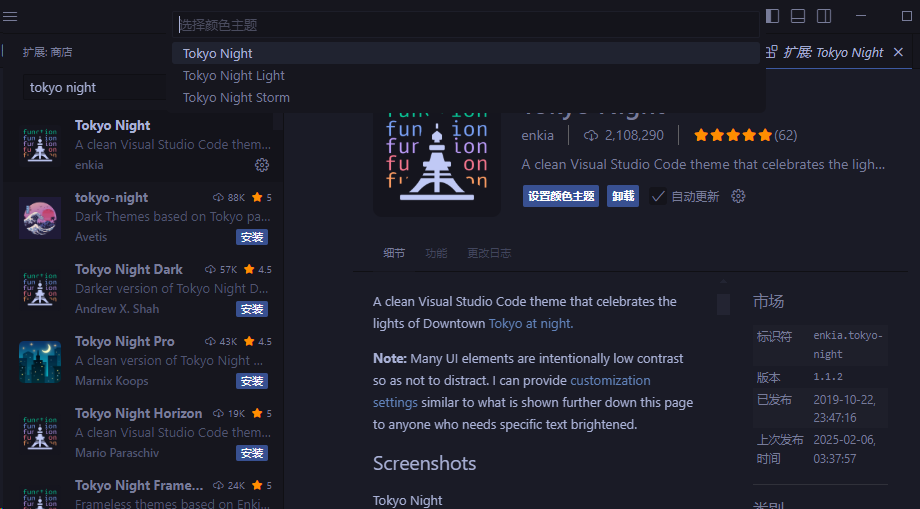Toggle secondary side bar layout icon
Image resolution: width=920 pixels, height=509 pixels.
tap(824, 16)
